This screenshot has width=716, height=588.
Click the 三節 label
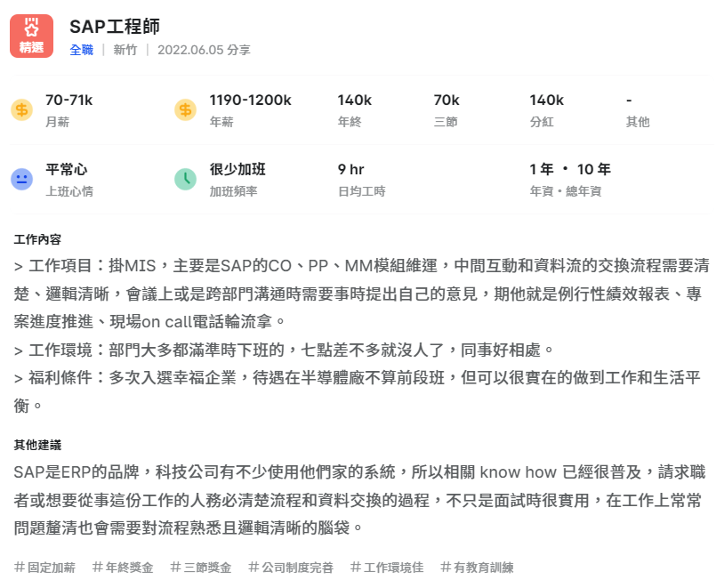446,122
